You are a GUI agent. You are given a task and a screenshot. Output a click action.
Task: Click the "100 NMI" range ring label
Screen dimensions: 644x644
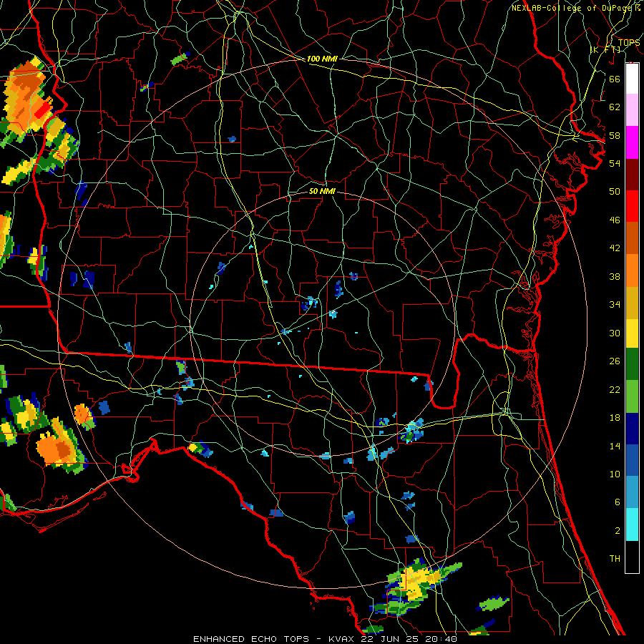coord(322,59)
